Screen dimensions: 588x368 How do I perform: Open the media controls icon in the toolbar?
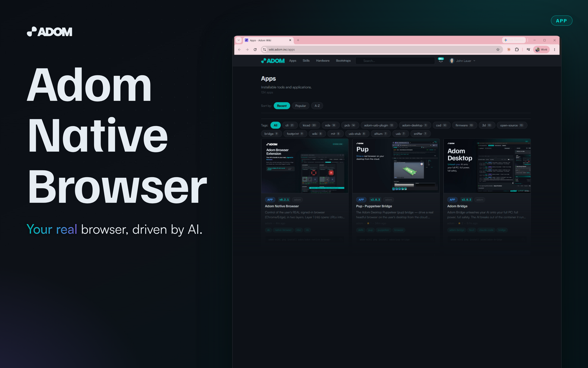click(x=528, y=49)
